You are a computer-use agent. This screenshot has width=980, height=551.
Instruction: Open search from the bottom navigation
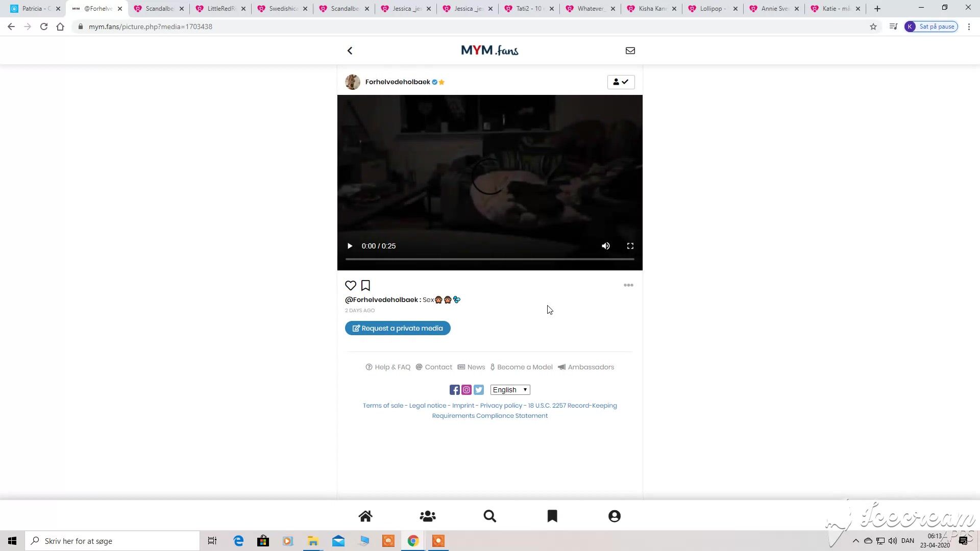490,516
